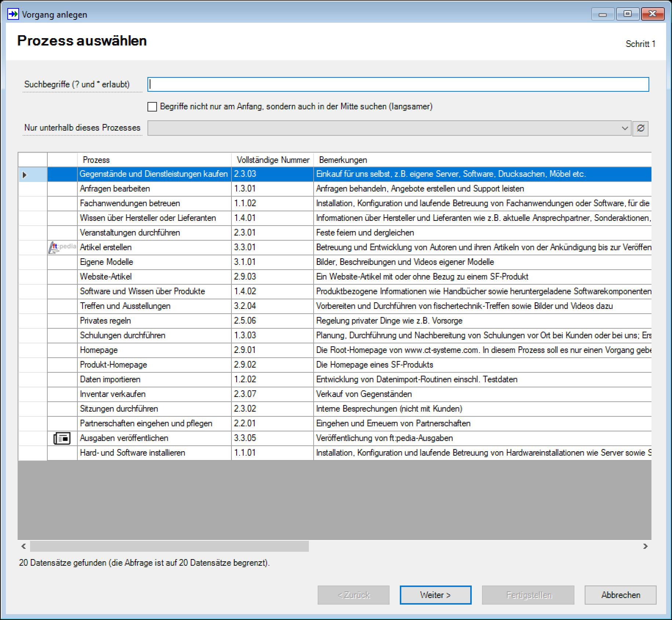Click the newspaper icon beside Ausgaben veröffentlichen
672x620 pixels.
click(x=62, y=438)
